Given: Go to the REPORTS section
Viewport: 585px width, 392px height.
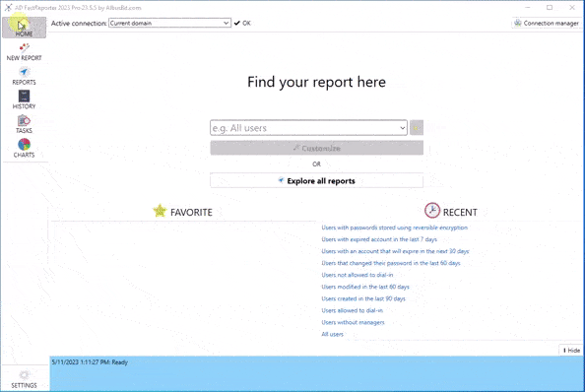Looking at the screenshot, I should [24, 77].
